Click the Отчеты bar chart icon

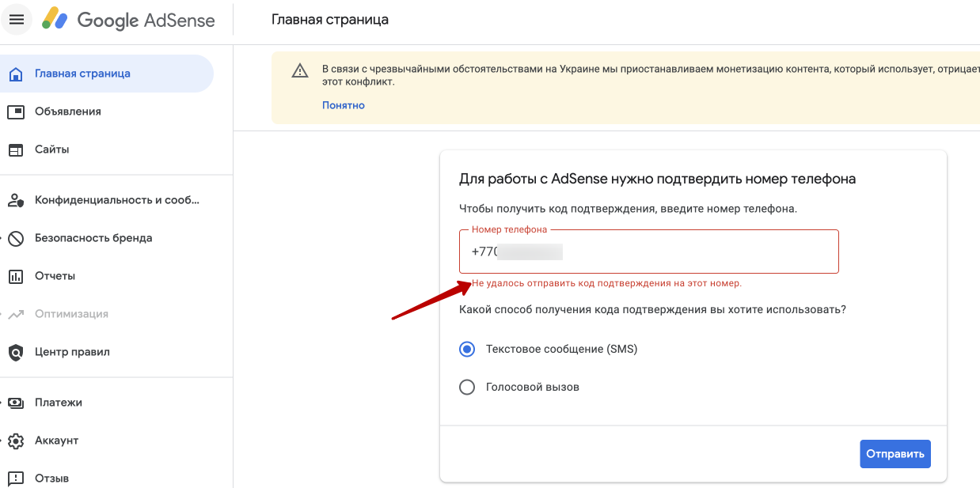16,276
